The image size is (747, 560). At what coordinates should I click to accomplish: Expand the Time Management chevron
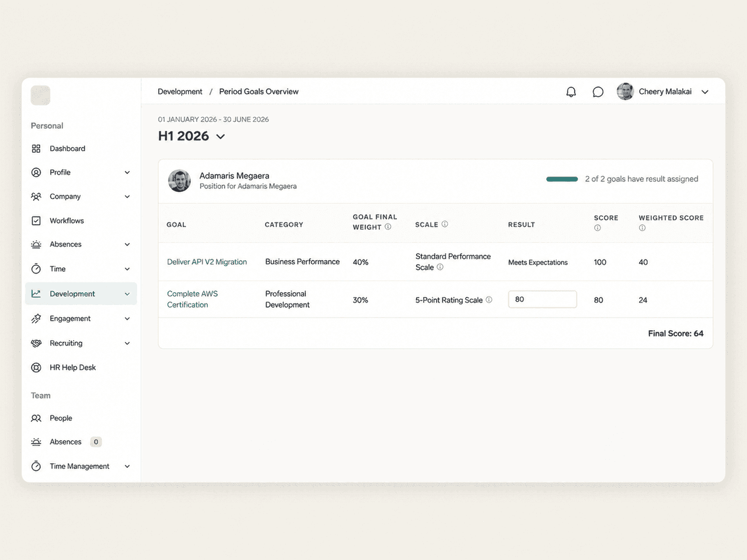tap(127, 466)
